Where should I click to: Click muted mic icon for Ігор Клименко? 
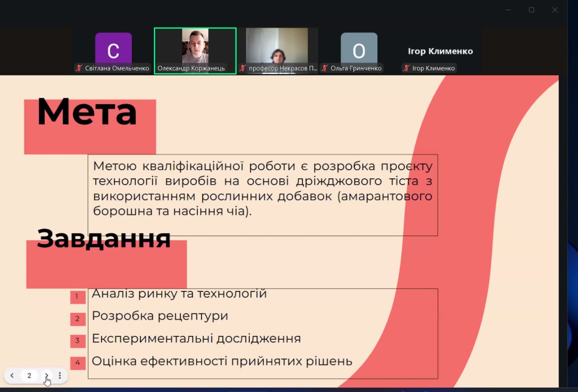point(406,68)
